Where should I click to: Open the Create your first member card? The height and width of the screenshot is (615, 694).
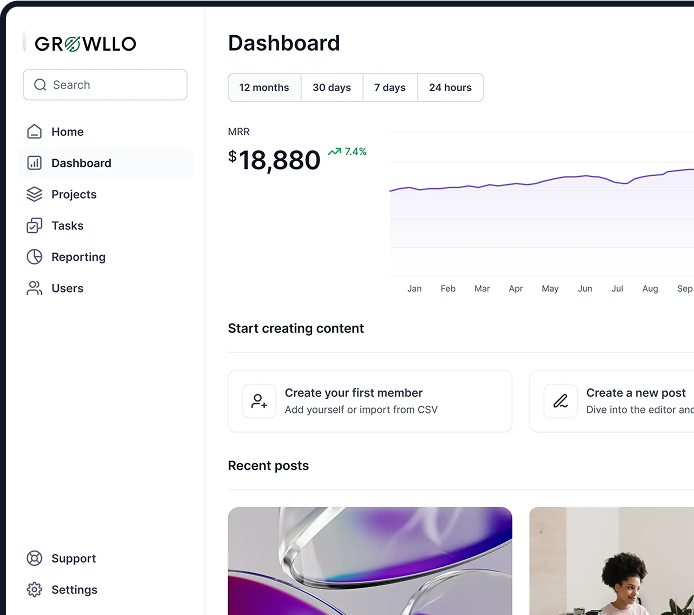coord(370,401)
